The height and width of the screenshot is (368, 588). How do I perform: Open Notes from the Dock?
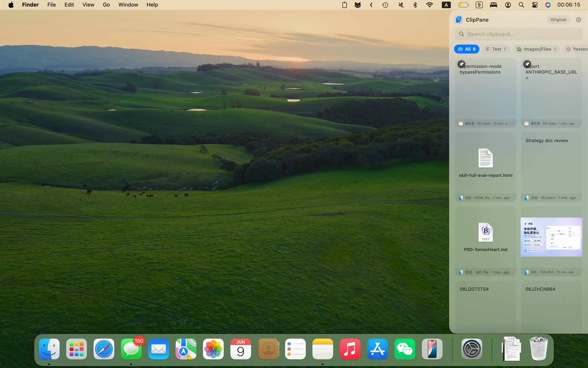pyautogui.click(x=323, y=349)
